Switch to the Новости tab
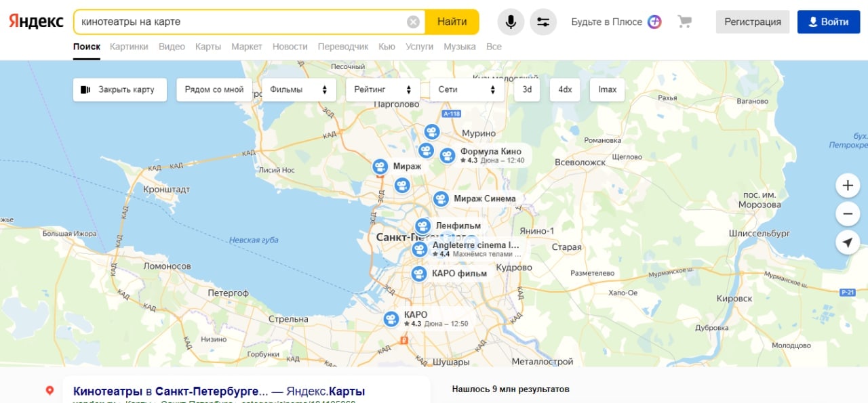Viewport: 868px width, 403px height. point(290,47)
